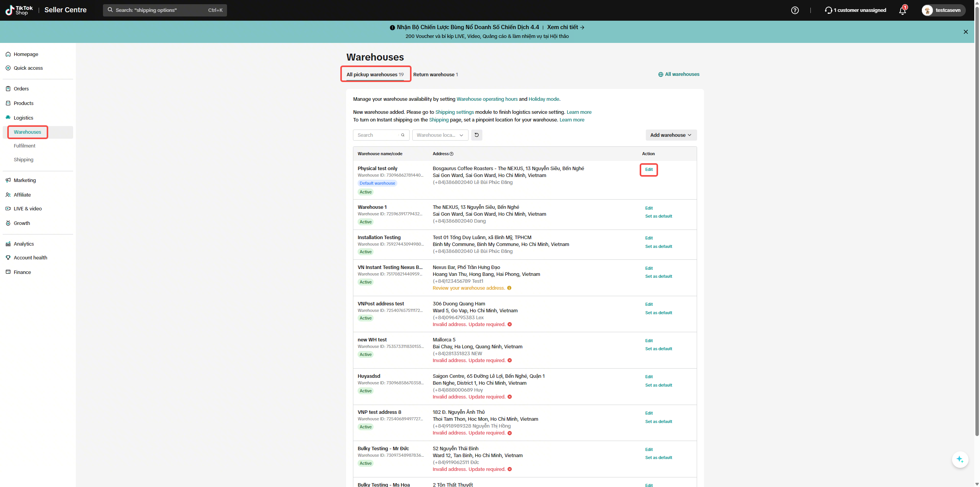
Task: Edit the Physical test only warehouse
Action: 649,169
